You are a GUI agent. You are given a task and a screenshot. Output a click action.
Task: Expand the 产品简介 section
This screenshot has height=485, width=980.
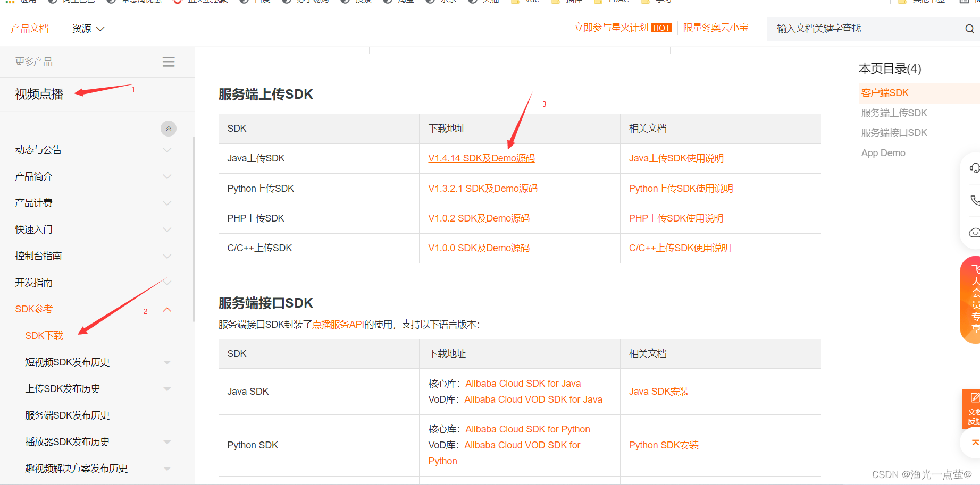click(167, 176)
